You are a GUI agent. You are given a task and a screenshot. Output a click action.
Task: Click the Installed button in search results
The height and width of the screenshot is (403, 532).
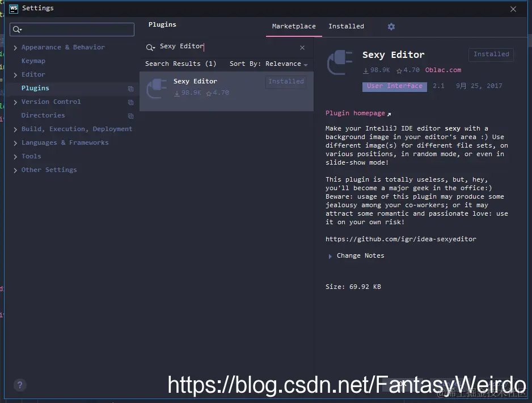click(x=286, y=82)
